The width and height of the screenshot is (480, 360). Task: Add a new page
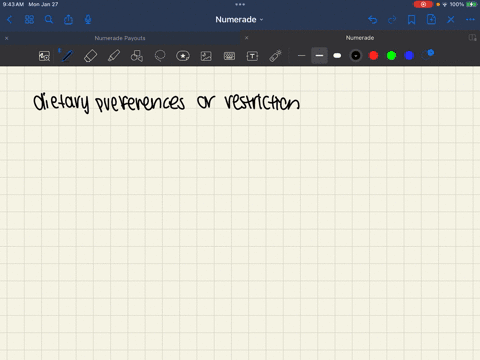[x=431, y=20]
